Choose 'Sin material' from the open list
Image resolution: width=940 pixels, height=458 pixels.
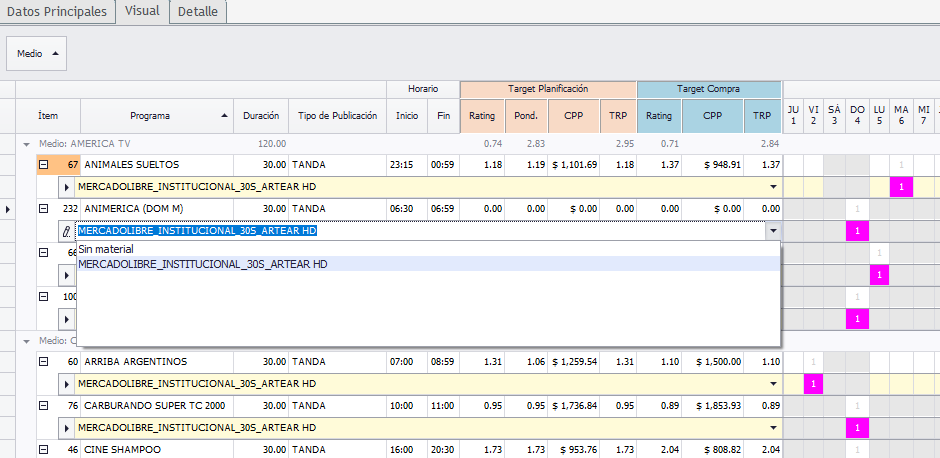coord(106,249)
